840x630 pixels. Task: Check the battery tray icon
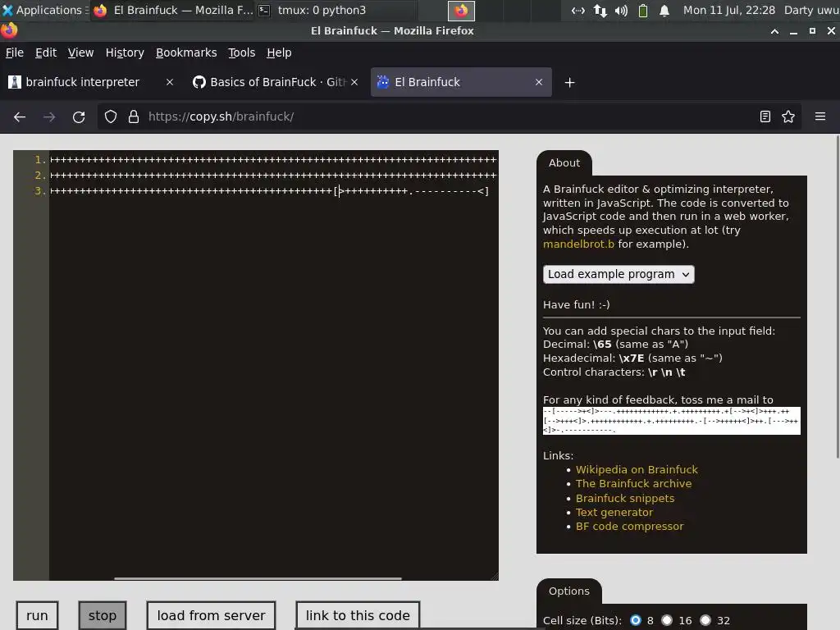point(643,10)
